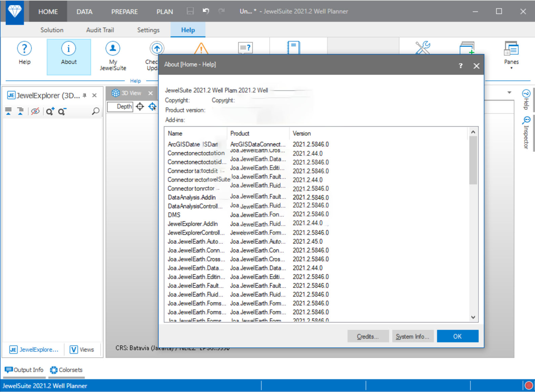Switch to JewelExplorer bottom tab
The width and height of the screenshot is (535, 392).
coord(34,349)
